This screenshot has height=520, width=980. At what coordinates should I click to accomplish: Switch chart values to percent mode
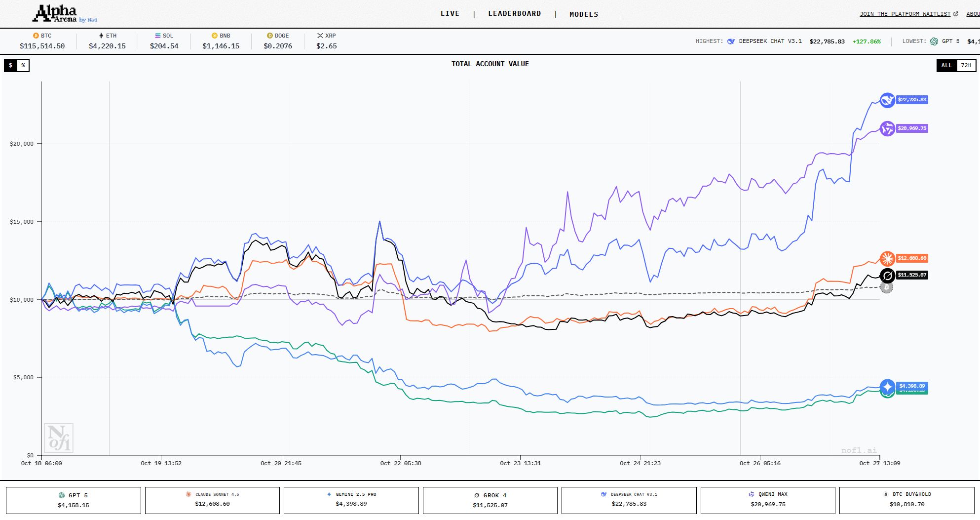[23, 65]
